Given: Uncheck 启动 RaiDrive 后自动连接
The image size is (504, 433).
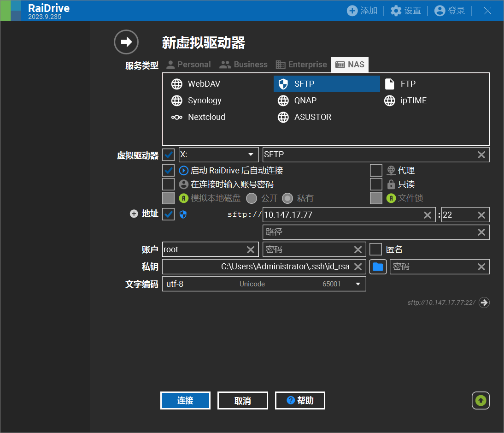Looking at the screenshot, I should (169, 171).
